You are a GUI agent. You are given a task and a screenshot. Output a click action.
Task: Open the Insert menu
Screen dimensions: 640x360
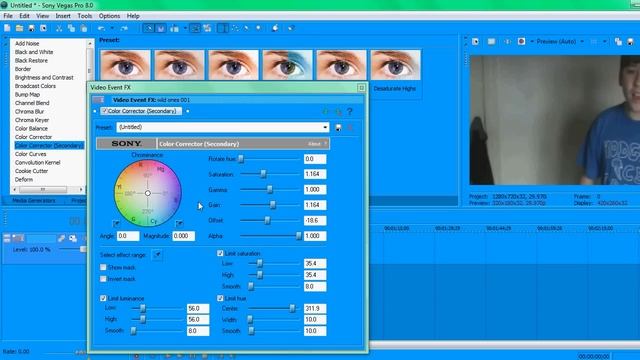point(63,16)
